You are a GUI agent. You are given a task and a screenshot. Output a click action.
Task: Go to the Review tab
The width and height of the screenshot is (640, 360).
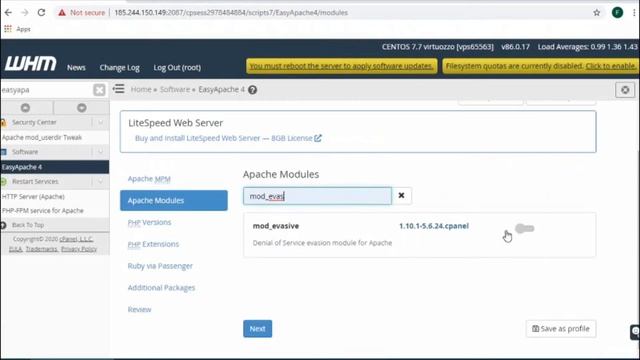[x=139, y=309]
